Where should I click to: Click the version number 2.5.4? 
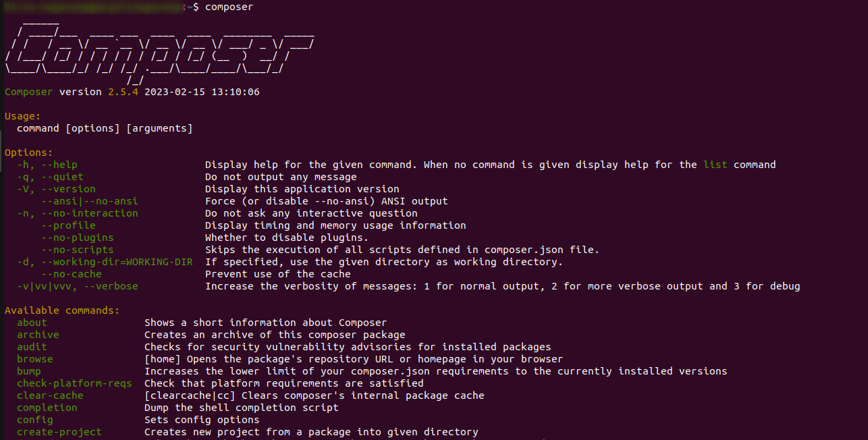tap(123, 92)
